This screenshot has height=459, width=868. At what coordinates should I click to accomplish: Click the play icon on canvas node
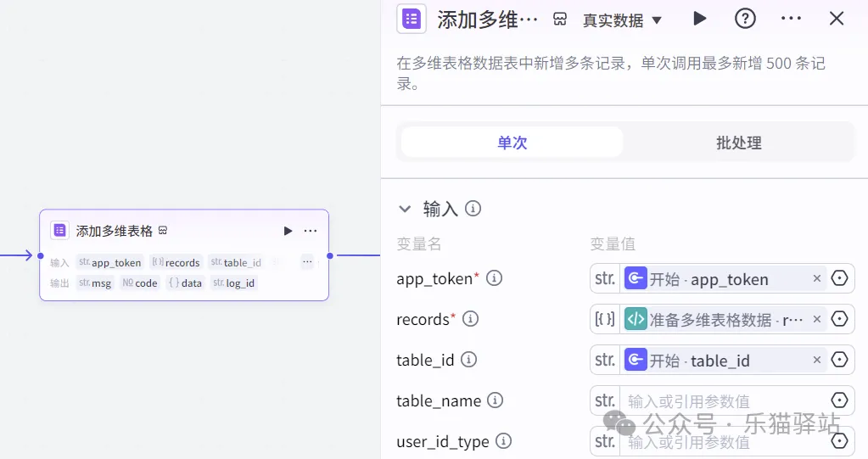coord(288,231)
